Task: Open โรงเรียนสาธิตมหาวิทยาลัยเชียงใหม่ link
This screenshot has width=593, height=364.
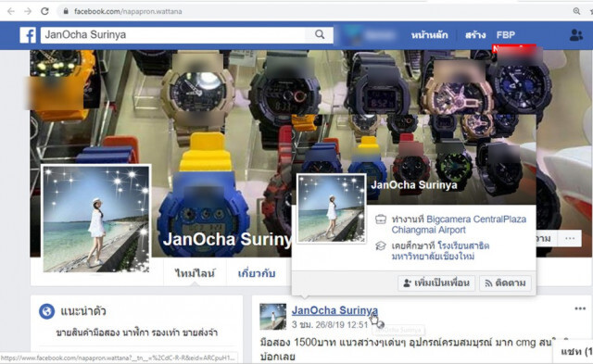Action: coord(440,251)
